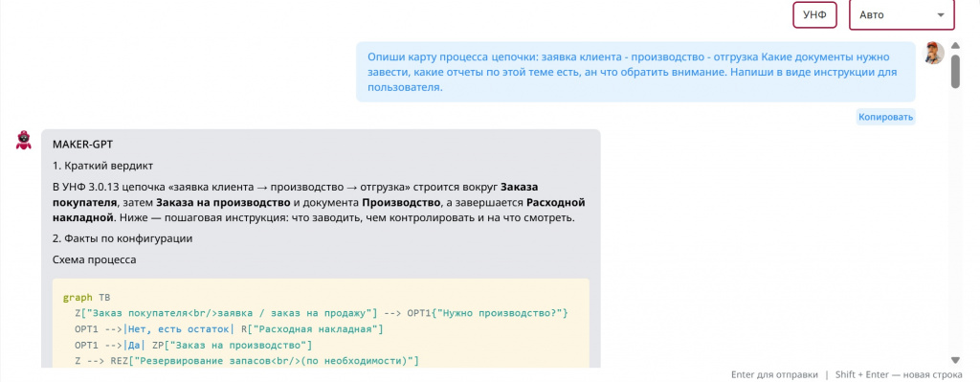Click the Копировать button
The image size is (980, 382).
885,117
